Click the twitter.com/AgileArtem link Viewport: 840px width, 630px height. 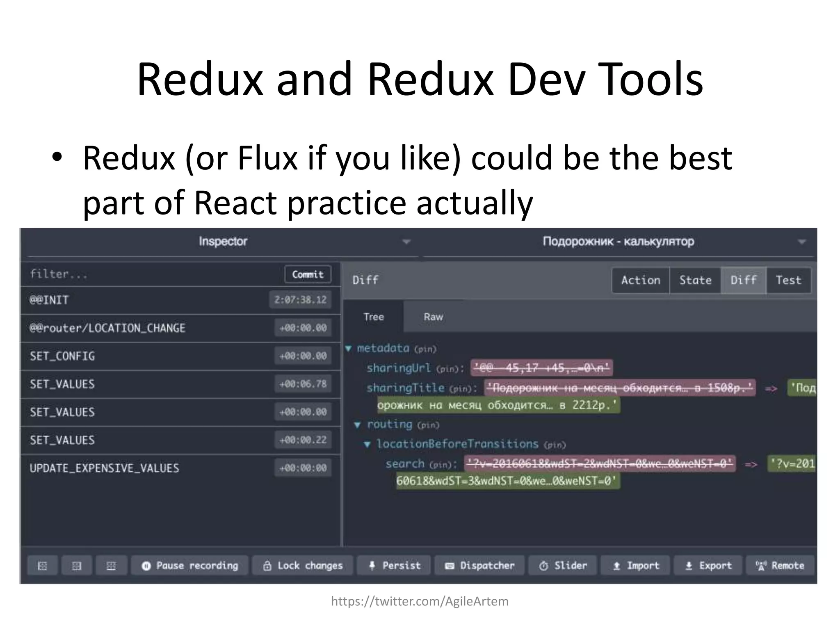(x=420, y=601)
